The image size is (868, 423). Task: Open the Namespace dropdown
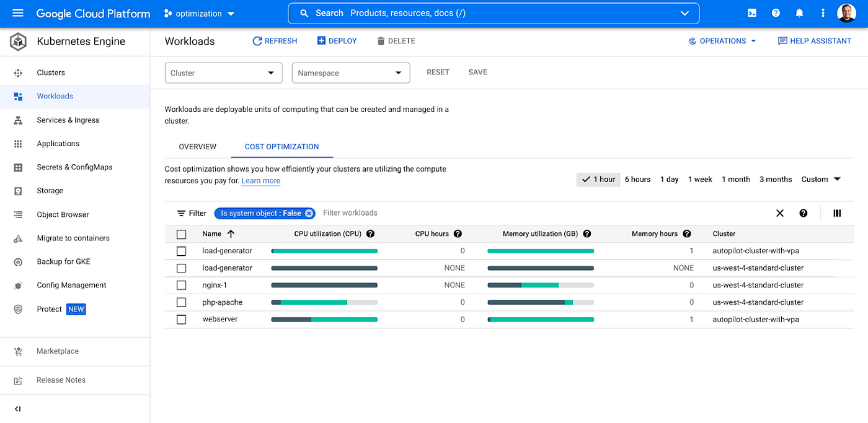tap(351, 73)
